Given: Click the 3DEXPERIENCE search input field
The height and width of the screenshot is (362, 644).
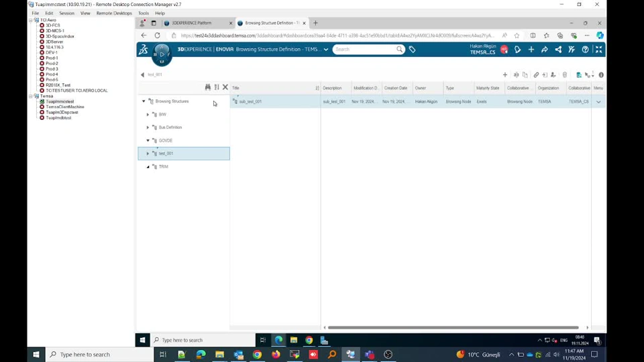Looking at the screenshot, I should (365, 49).
